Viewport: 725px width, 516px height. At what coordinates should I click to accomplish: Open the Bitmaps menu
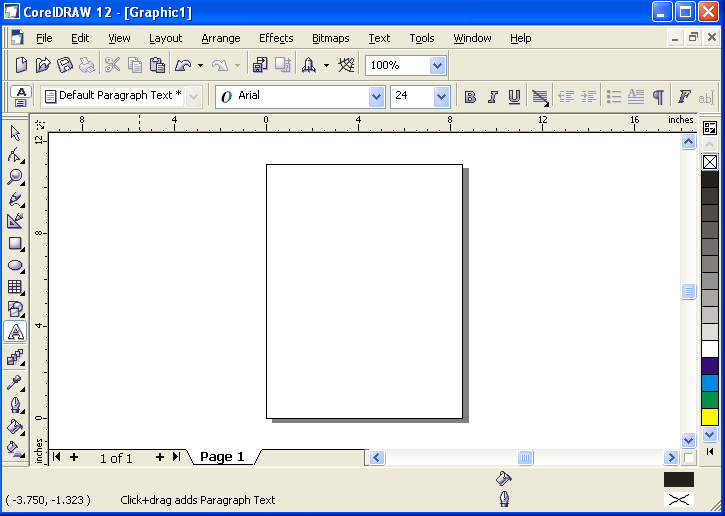pyautogui.click(x=331, y=38)
